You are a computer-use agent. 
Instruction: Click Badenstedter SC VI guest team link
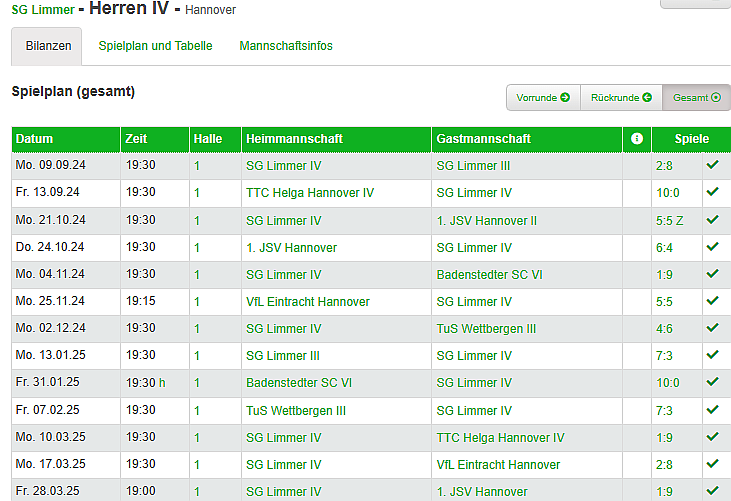(x=487, y=274)
